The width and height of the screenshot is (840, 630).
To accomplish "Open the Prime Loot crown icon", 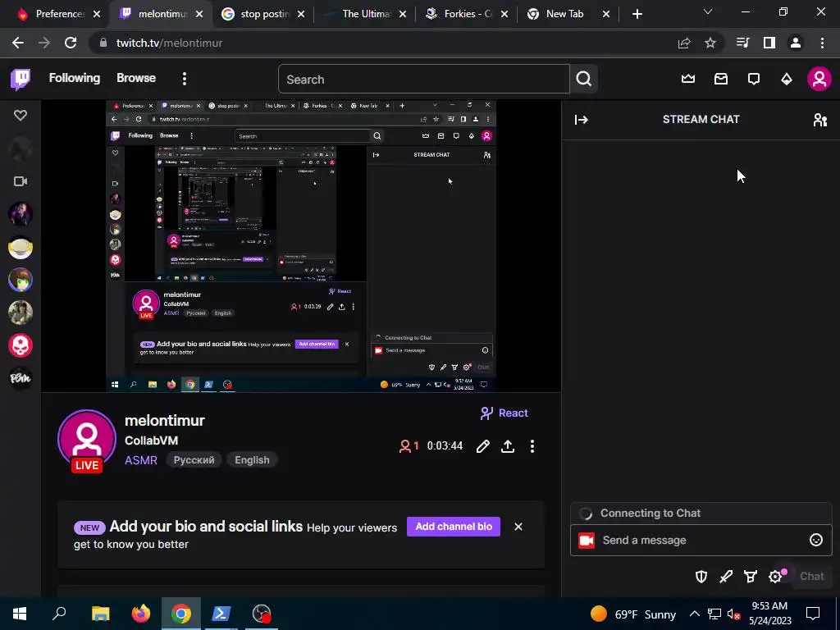I will click(x=688, y=80).
